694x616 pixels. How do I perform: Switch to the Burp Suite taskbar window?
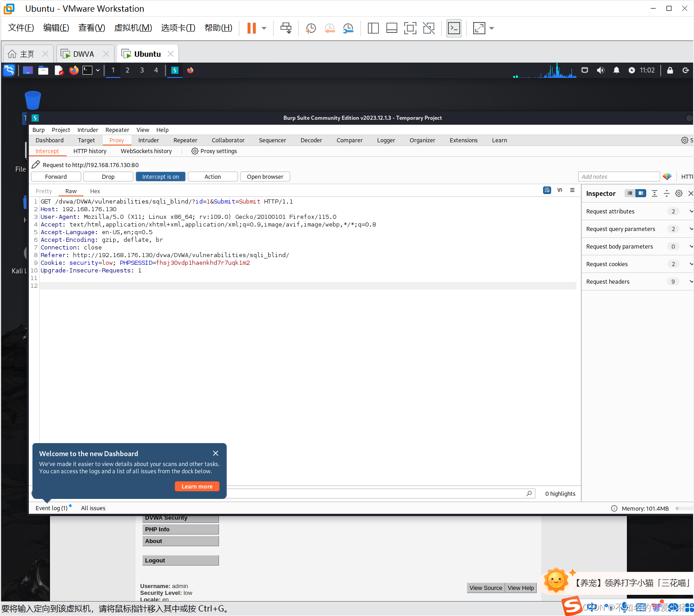coord(175,70)
